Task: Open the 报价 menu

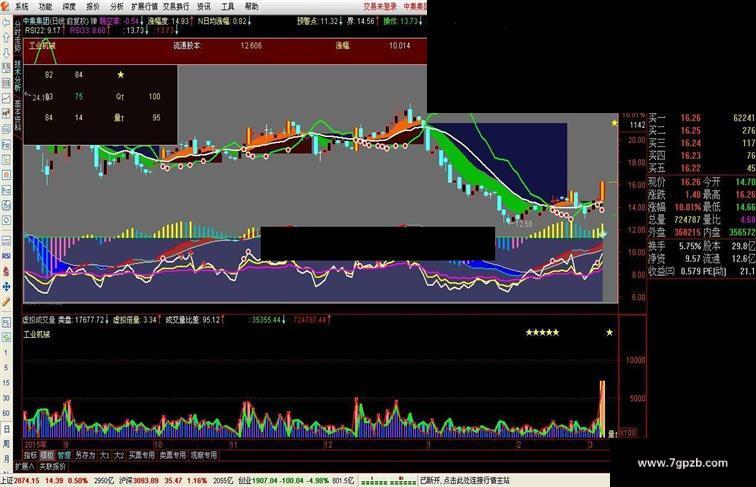Action: click(x=93, y=7)
